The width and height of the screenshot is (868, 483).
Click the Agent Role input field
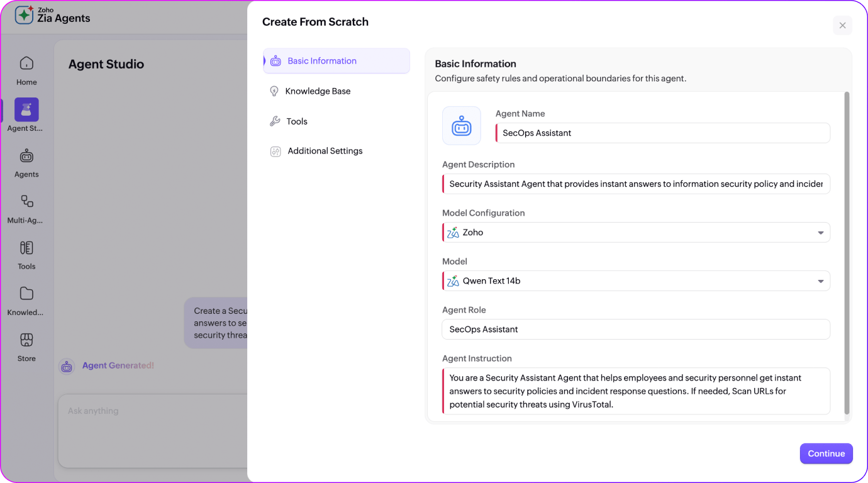tap(636, 329)
